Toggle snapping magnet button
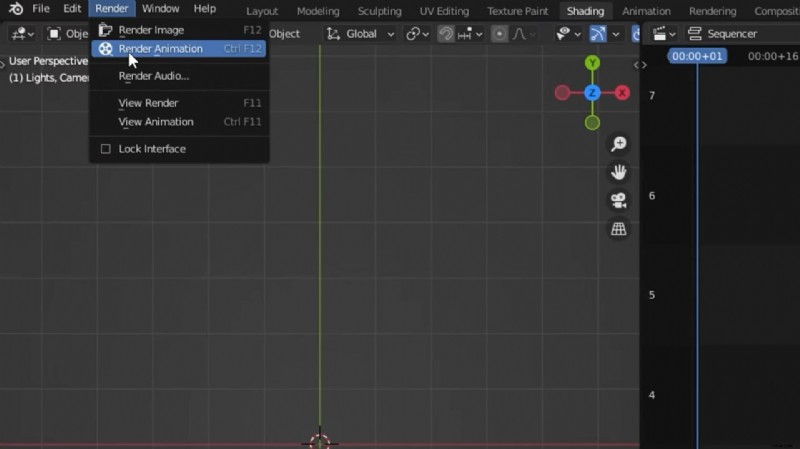 [x=446, y=34]
